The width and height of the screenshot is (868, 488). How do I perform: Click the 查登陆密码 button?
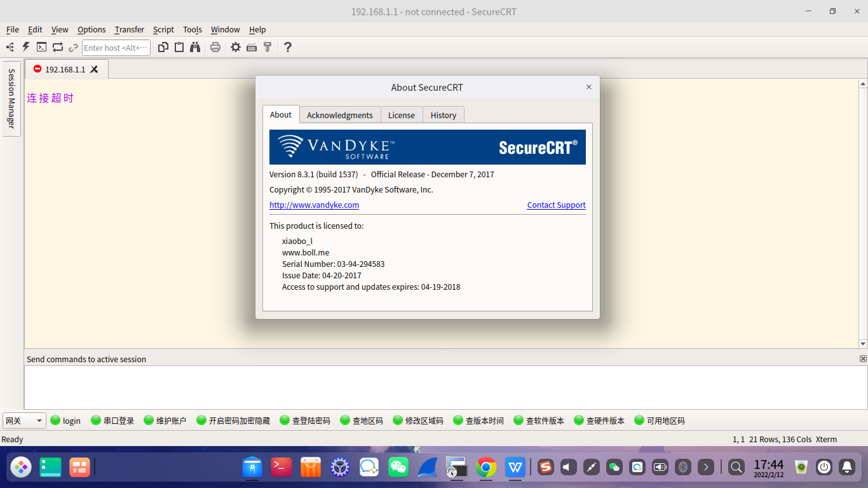pos(305,421)
